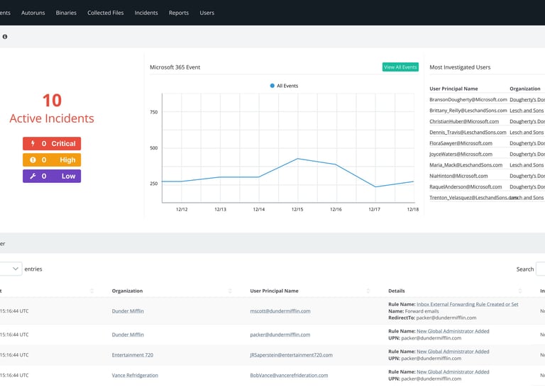Open the Incidents menu
Viewport: 545px width, 392px height.
(x=146, y=13)
